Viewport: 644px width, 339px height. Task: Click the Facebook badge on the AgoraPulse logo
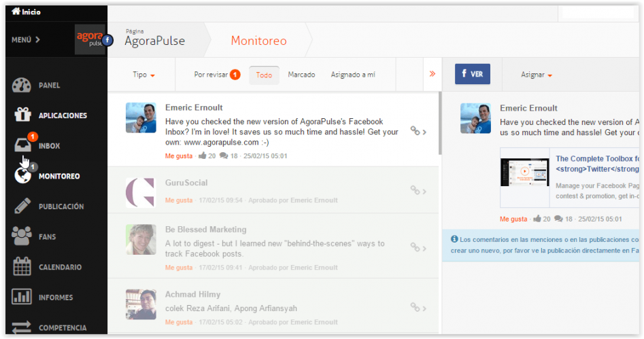click(107, 40)
